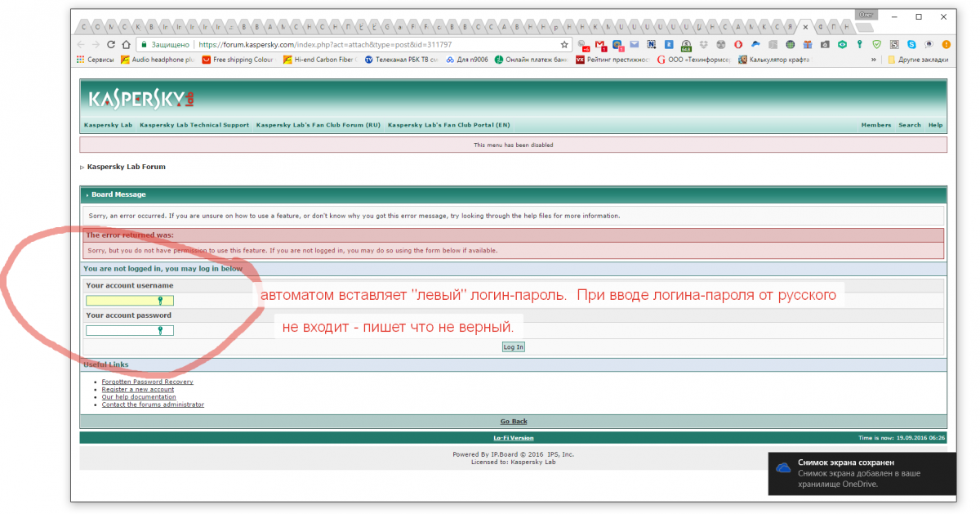Open the Для n9006 bookmark
The image size is (980, 514).
(467, 60)
